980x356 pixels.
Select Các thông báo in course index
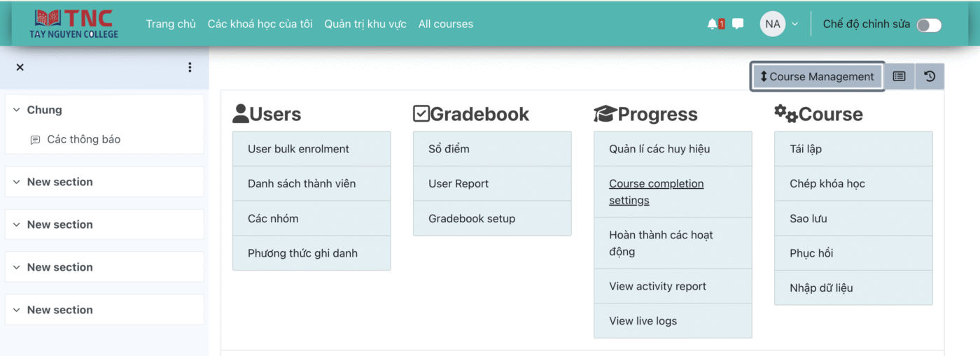[83, 139]
